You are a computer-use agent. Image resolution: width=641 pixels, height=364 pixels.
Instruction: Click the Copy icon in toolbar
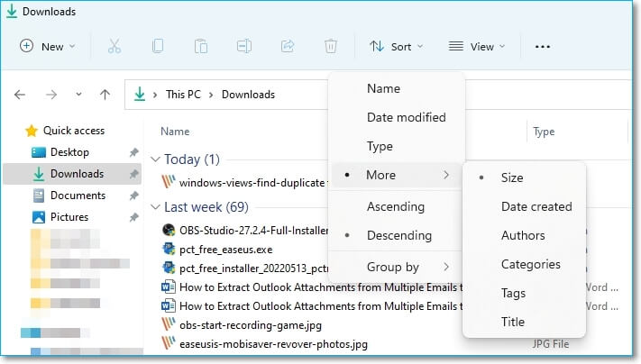tap(159, 46)
